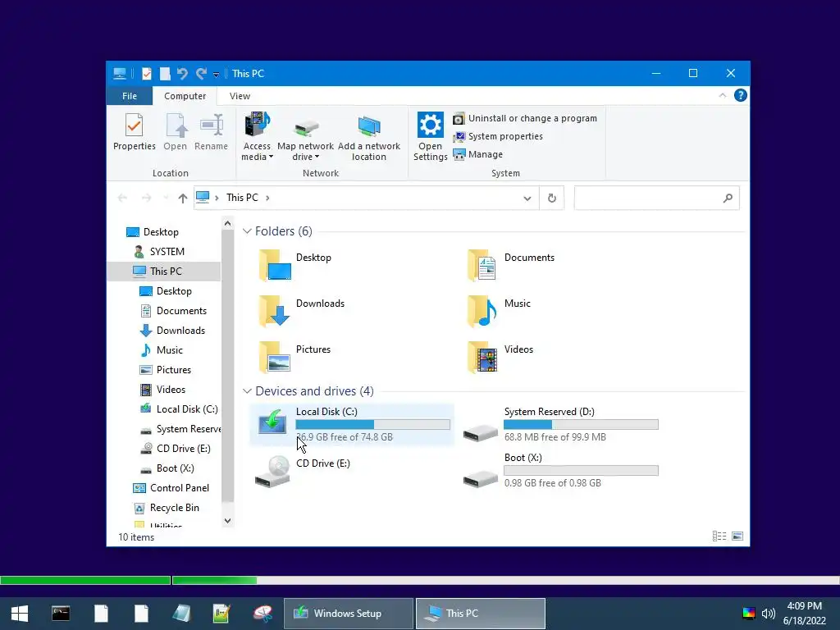Select the CD Drive (E:) in main pane

[304, 470]
